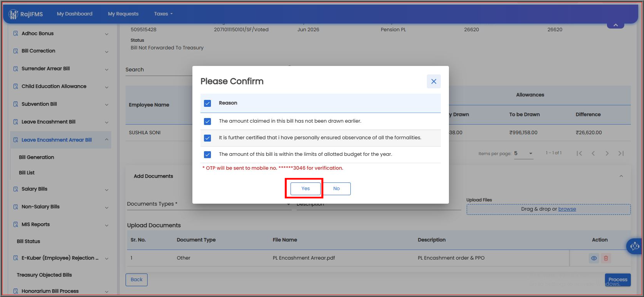This screenshot has height=297, width=644.
Task: Jump to the last page arrow
Action: [621, 154]
